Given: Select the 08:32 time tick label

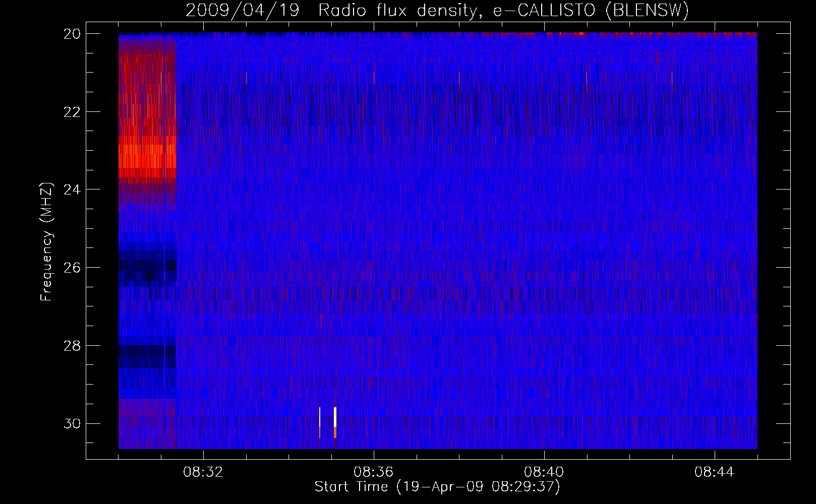Looking at the screenshot, I should pyautogui.click(x=203, y=472).
